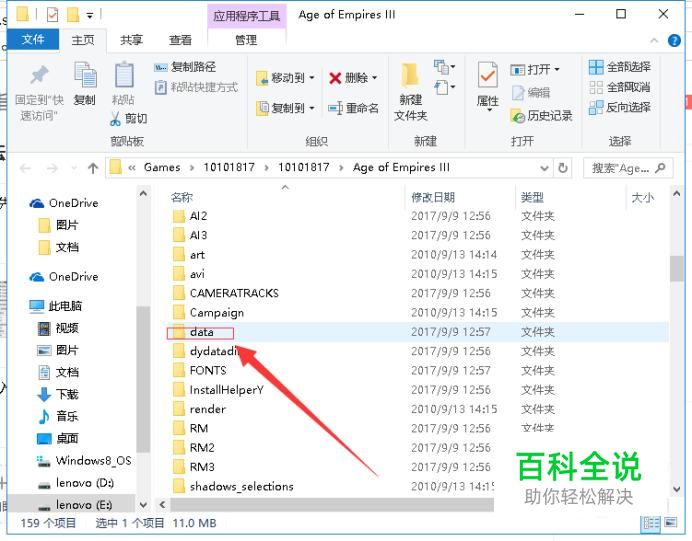Click the Pin to Quick access icon

39,75
